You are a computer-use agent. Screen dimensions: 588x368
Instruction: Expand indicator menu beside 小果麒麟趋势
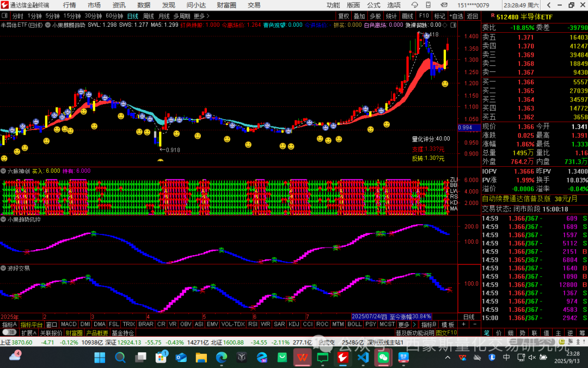[x=48, y=25]
